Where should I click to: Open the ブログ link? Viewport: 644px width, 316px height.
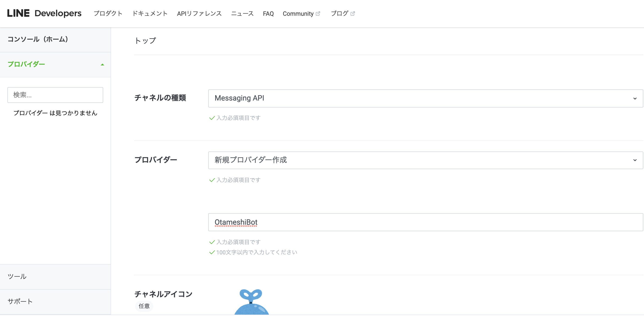[x=339, y=13]
